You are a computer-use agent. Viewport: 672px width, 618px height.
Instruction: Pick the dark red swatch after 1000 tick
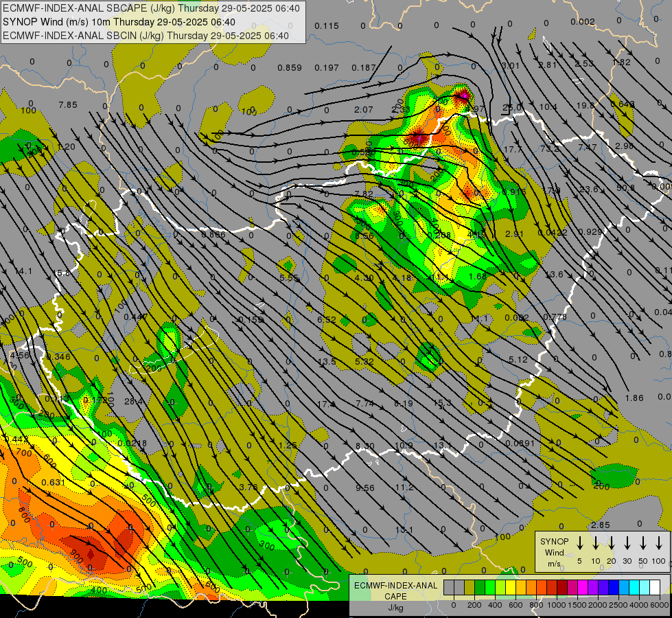[562, 588]
